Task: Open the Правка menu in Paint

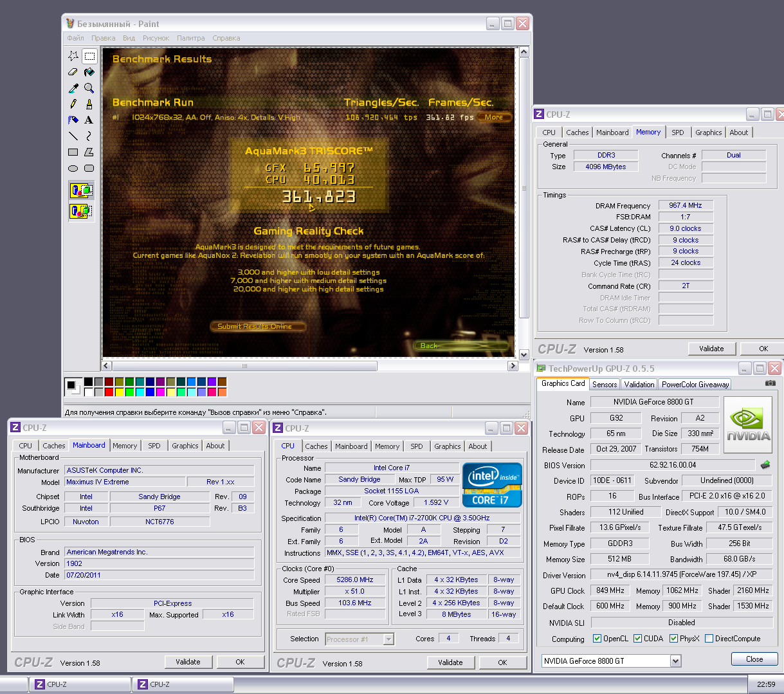Action: pos(103,38)
